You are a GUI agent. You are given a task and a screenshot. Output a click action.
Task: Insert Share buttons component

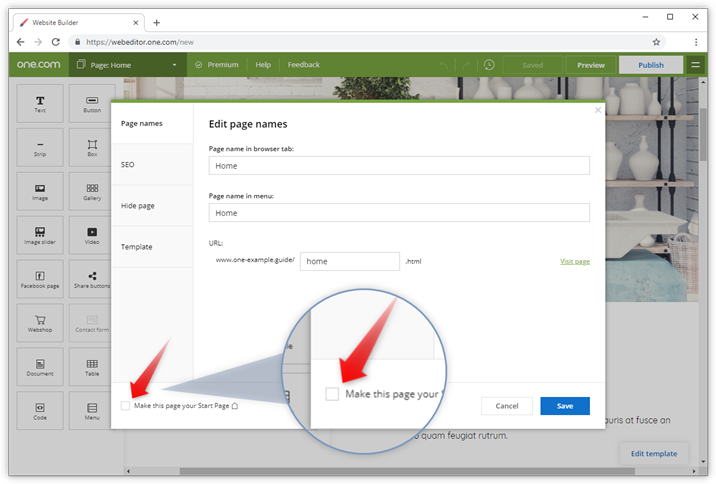[x=92, y=279]
